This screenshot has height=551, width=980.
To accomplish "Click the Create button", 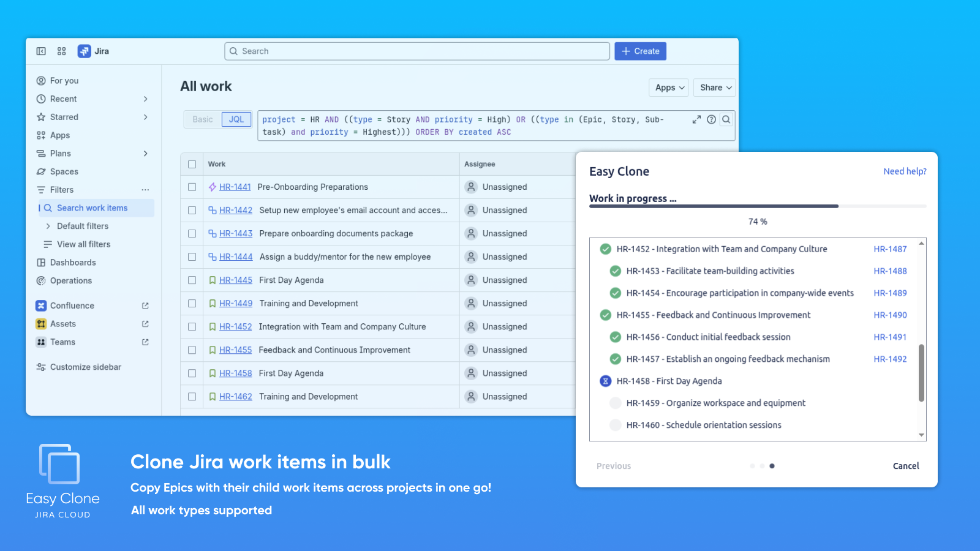I will [x=640, y=51].
